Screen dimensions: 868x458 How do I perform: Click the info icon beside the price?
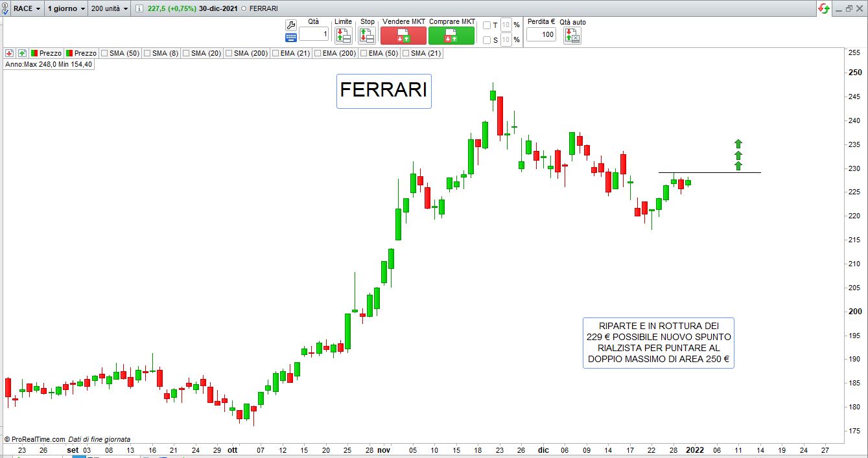(x=139, y=8)
